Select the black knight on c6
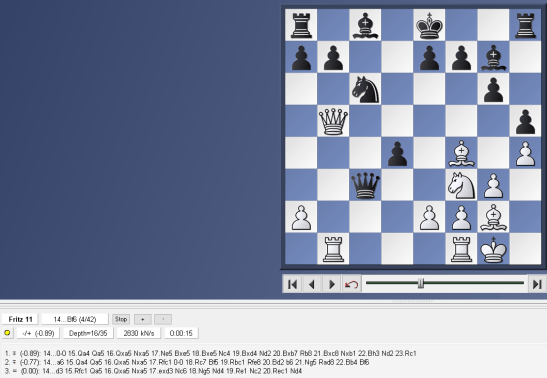The image size is (547, 378). [x=365, y=89]
